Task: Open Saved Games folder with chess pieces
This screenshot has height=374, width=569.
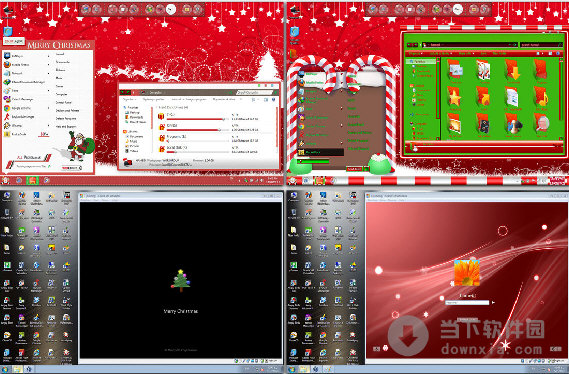Action: coord(513,125)
